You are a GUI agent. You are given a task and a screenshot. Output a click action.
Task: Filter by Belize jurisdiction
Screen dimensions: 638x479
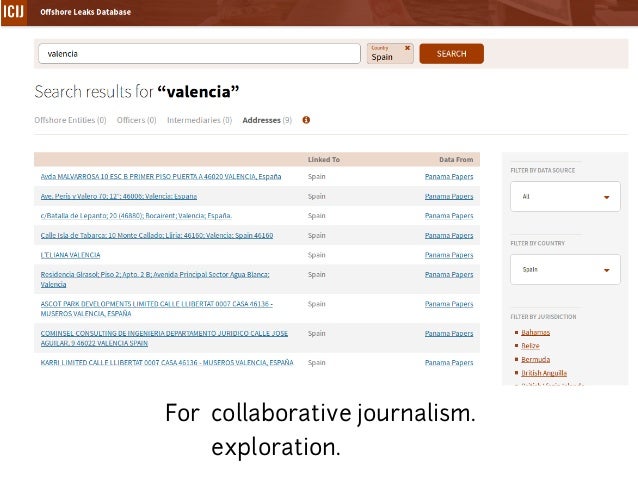(x=530, y=346)
